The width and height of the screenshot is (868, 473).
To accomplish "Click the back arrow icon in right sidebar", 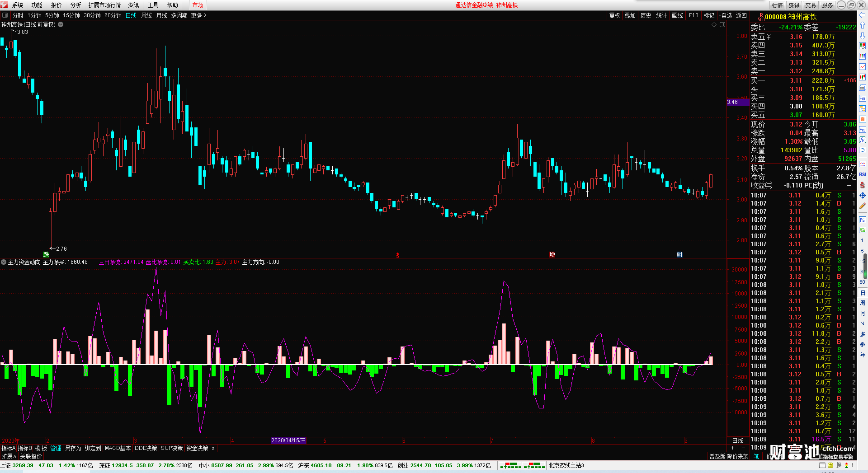I will [x=863, y=15].
